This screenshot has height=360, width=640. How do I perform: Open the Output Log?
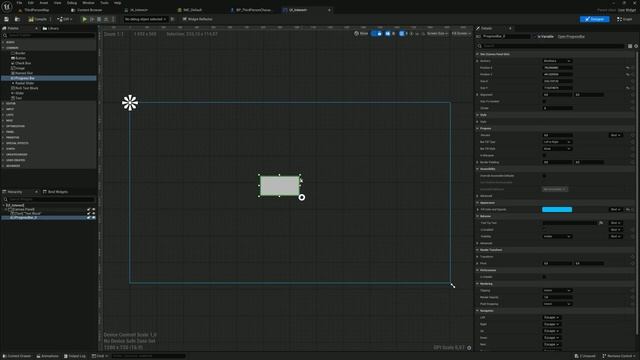75,356
